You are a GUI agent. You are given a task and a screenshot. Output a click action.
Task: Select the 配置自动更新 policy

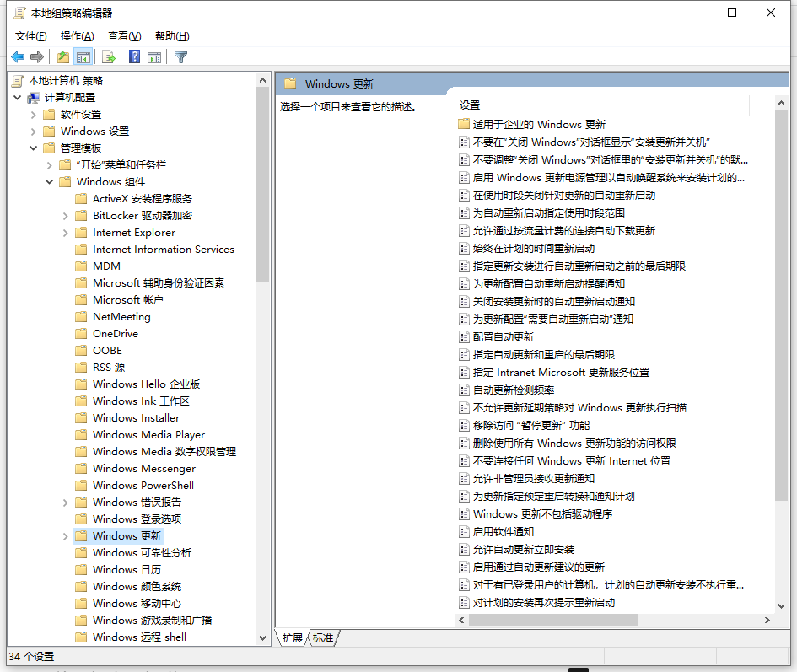click(x=504, y=337)
